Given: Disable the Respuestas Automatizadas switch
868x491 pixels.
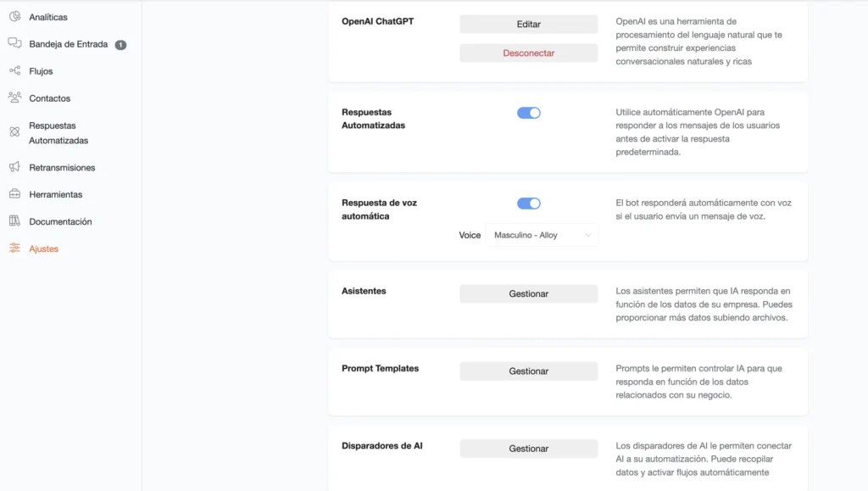Looking at the screenshot, I should point(529,113).
